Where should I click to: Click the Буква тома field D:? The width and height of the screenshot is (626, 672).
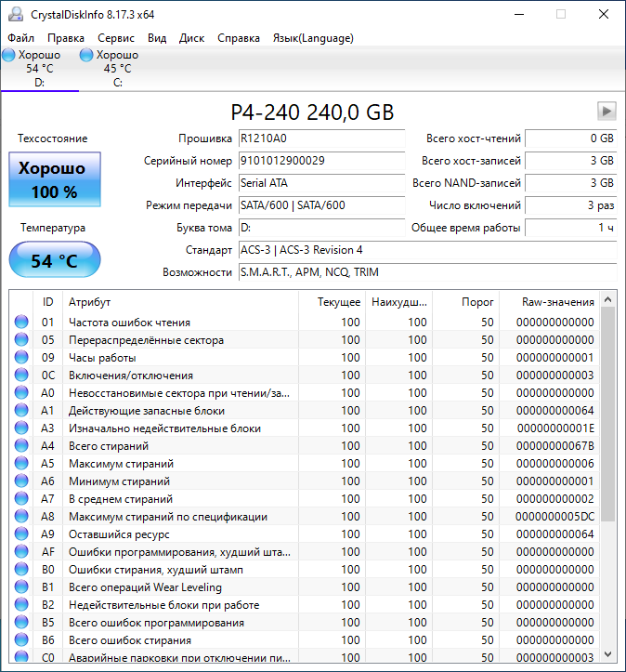tap(321, 228)
